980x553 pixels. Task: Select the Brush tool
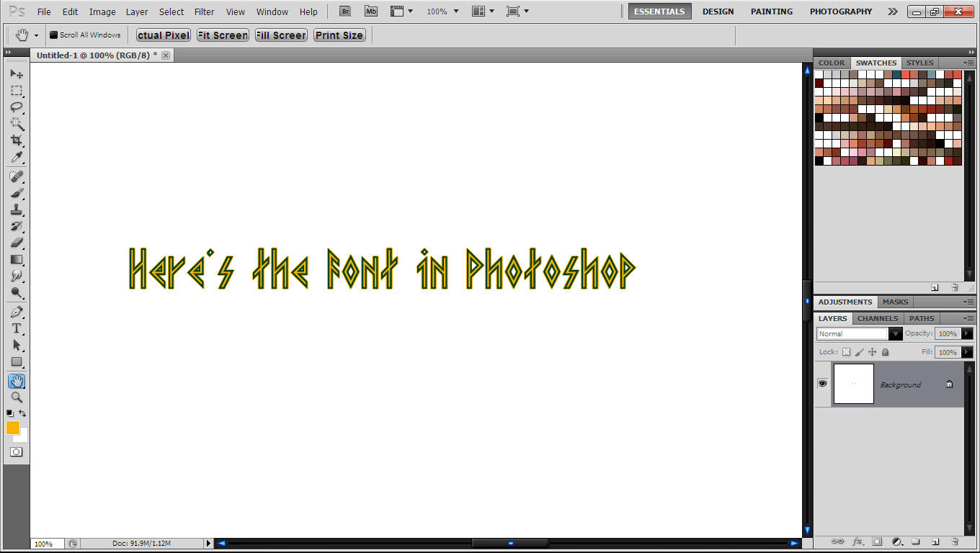(x=16, y=193)
